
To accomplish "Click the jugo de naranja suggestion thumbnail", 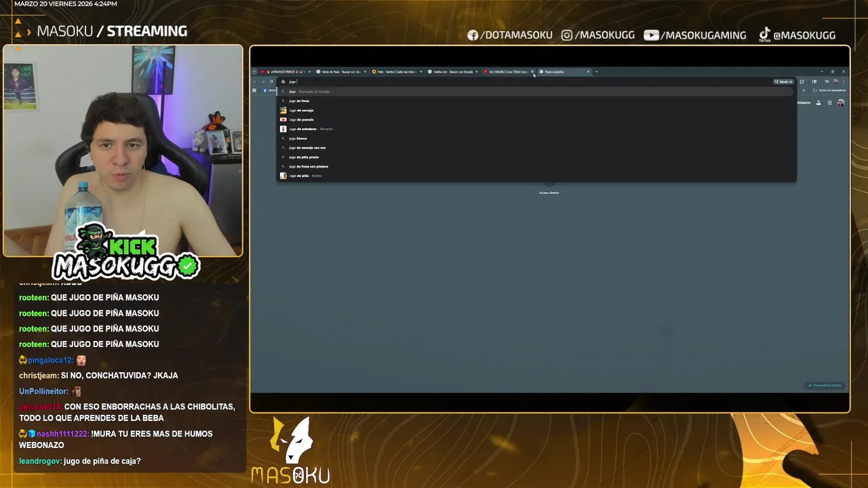I will click(283, 110).
